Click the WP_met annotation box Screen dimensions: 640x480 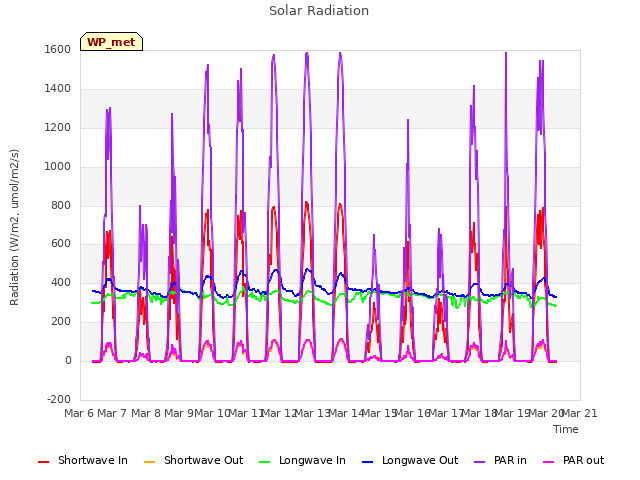click(111, 42)
